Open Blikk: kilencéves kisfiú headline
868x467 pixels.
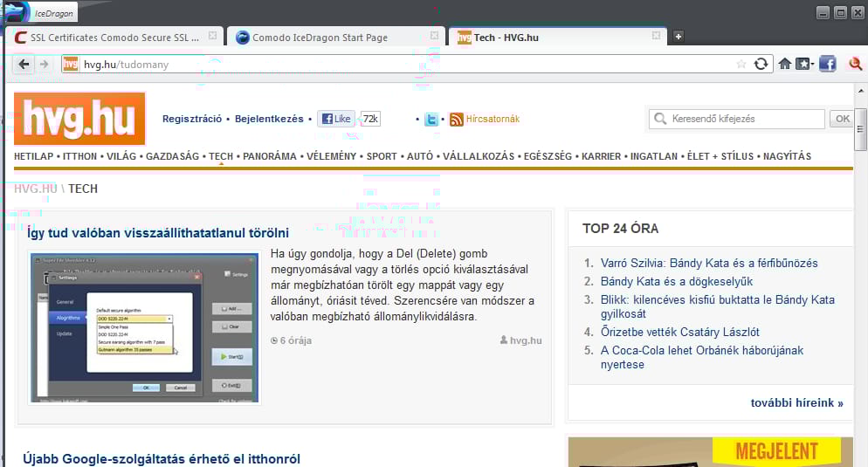[x=718, y=306]
